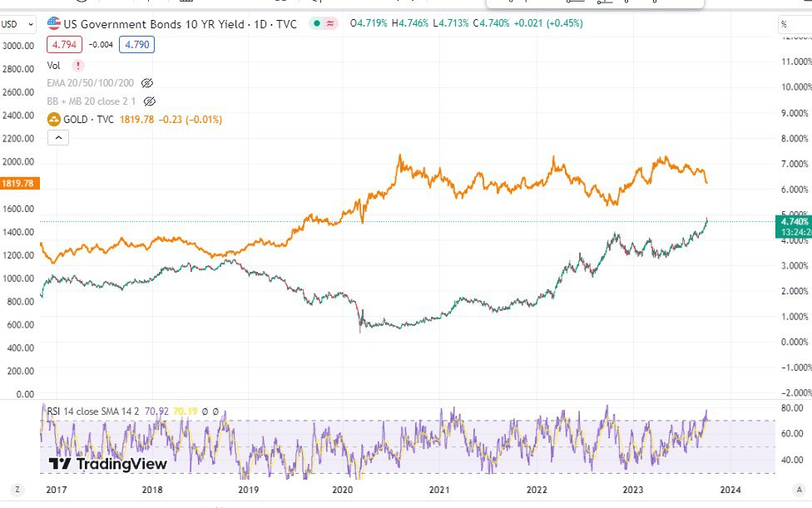Click the red 4.794 sell price button
The width and height of the screenshot is (812, 508).
65,45
